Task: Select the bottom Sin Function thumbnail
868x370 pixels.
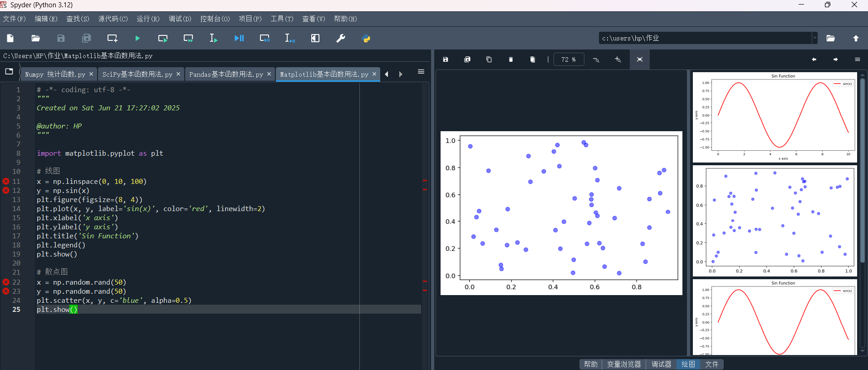Action: click(775, 317)
